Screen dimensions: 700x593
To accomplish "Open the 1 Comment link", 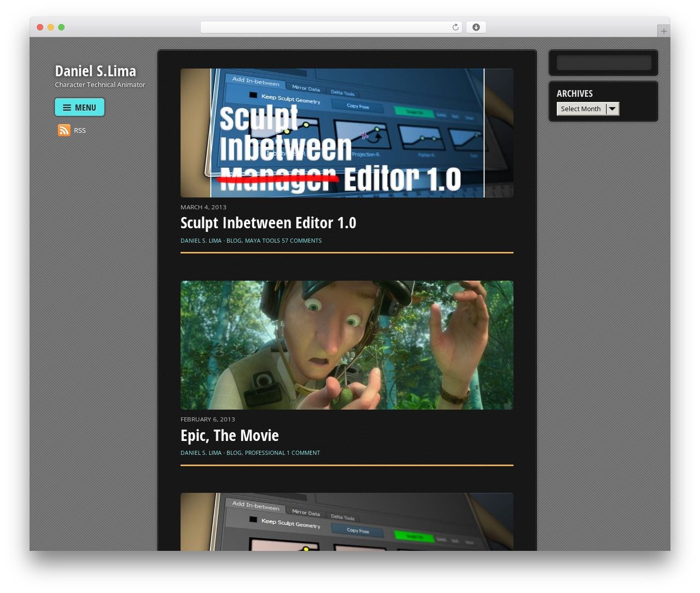I will tap(304, 453).
